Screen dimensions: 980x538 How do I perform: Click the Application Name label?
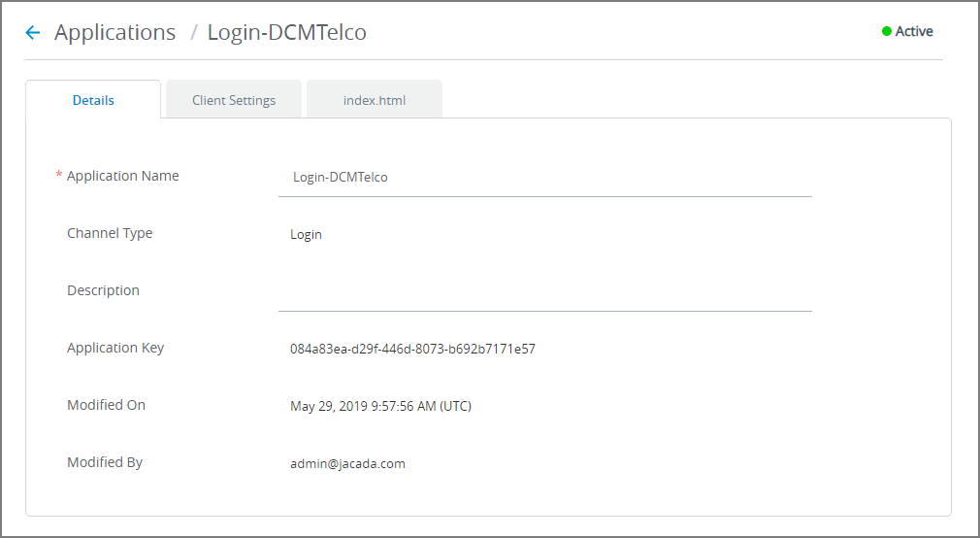(x=122, y=176)
